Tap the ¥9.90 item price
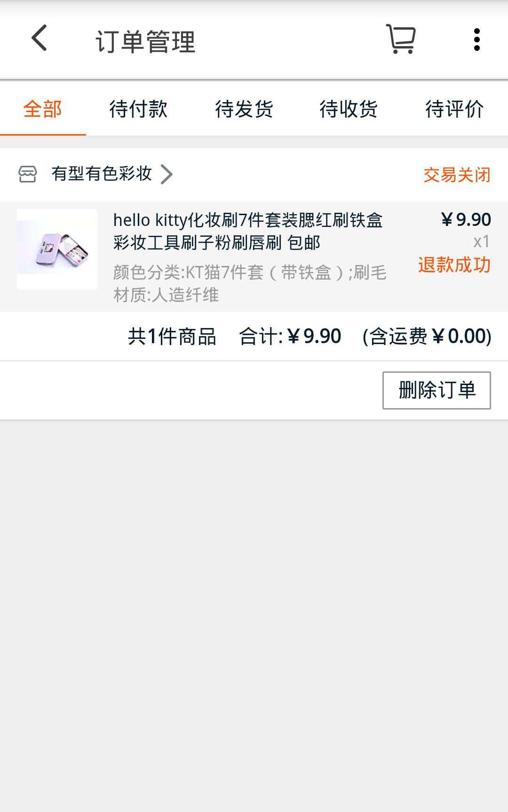This screenshot has height=812, width=508. pos(466,219)
